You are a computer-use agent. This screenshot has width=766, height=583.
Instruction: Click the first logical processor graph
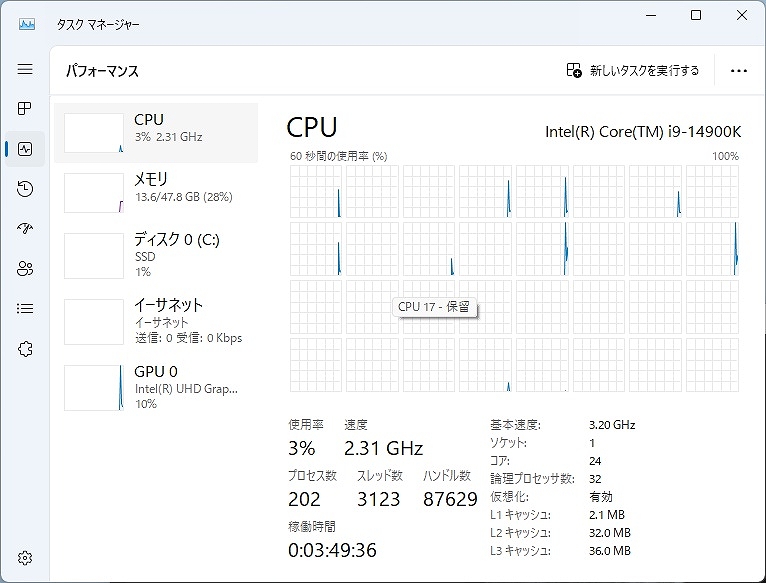point(315,191)
